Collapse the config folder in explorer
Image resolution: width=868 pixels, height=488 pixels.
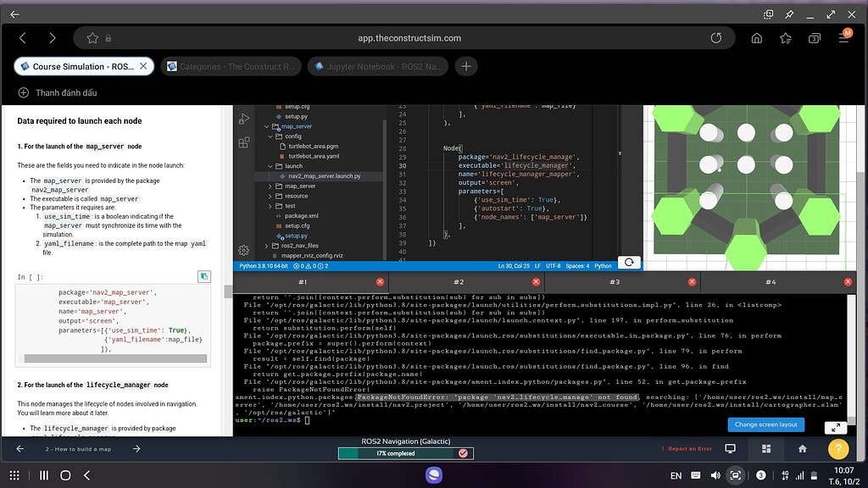pyautogui.click(x=270, y=136)
